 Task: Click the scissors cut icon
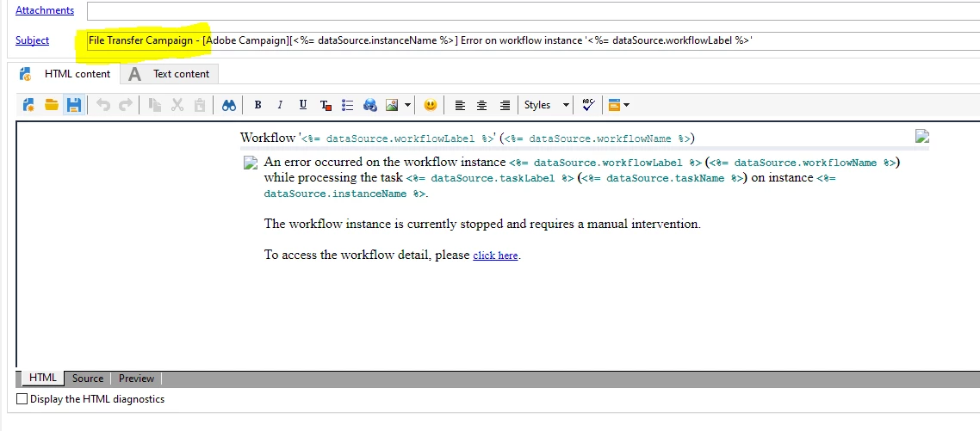tap(177, 105)
